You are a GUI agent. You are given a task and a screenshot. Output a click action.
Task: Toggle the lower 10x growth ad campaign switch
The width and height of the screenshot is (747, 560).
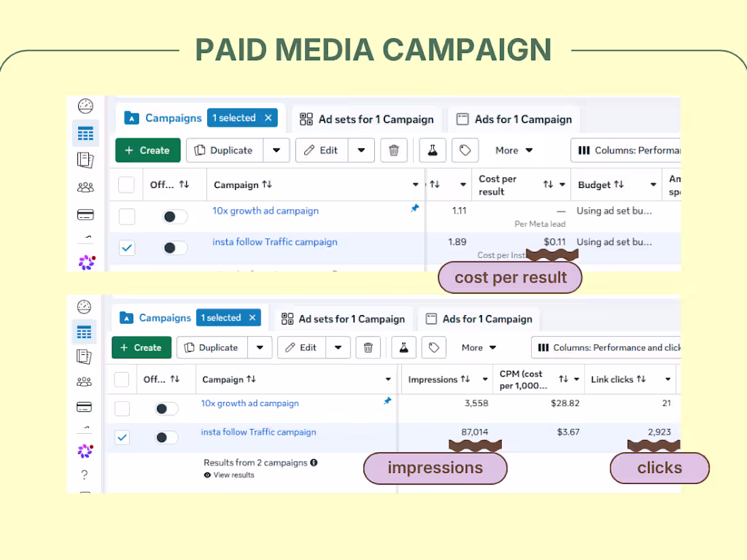click(166, 409)
